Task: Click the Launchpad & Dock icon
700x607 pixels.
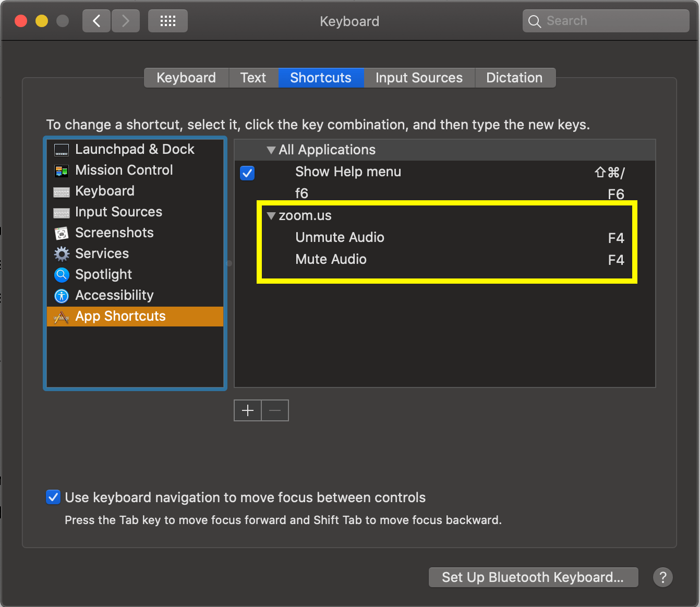Action: (62, 150)
